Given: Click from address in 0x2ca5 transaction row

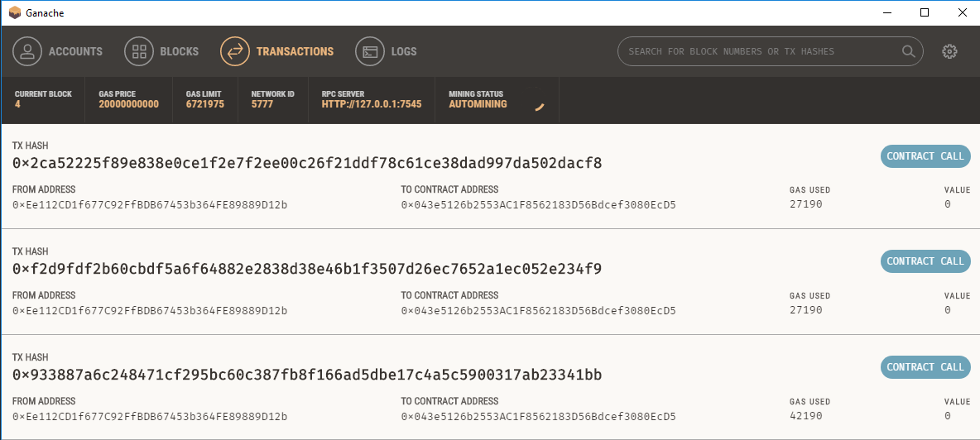Looking at the screenshot, I should (x=149, y=205).
